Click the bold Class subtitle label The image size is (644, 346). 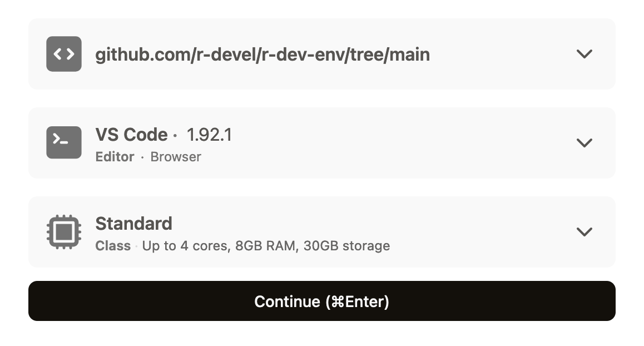tap(113, 246)
